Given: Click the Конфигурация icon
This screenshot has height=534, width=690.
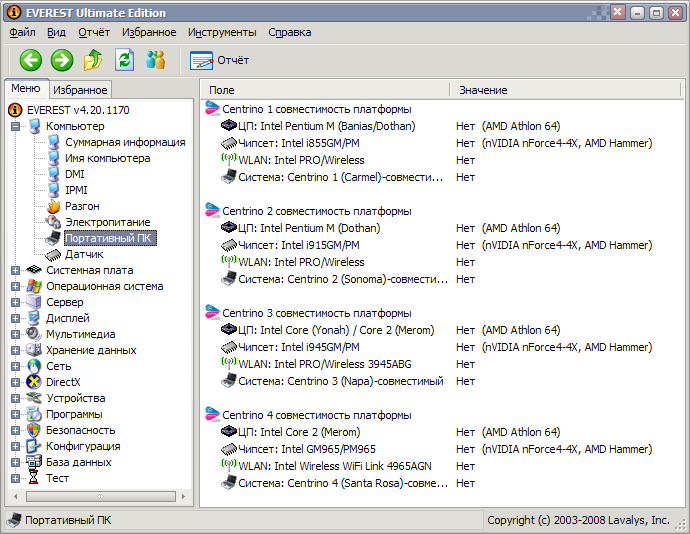Looking at the screenshot, I should click(x=34, y=446).
